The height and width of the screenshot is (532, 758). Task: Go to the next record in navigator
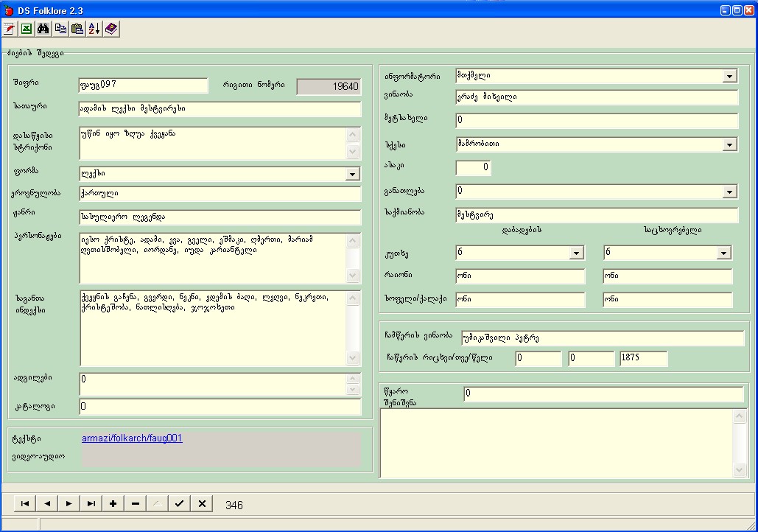(x=69, y=503)
